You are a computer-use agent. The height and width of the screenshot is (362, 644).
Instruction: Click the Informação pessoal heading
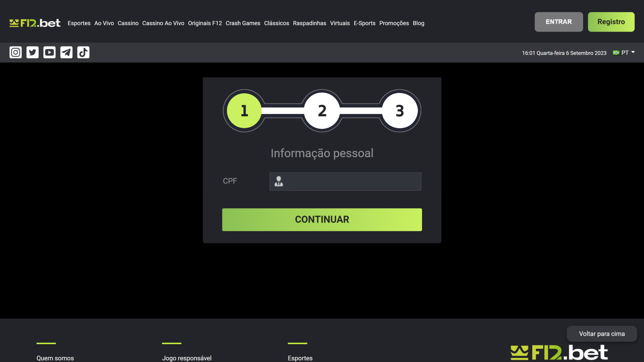click(x=322, y=153)
